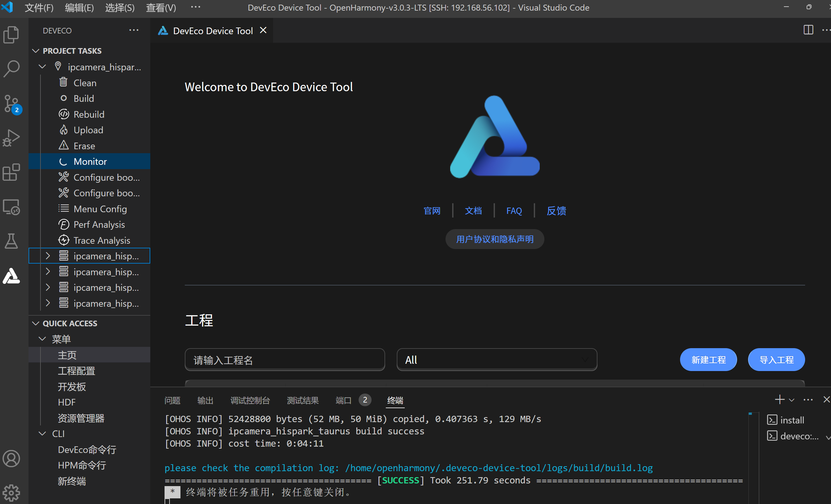Split the editor to the right
The height and width of the screenshot is (504, 831).
coord(808,30)
